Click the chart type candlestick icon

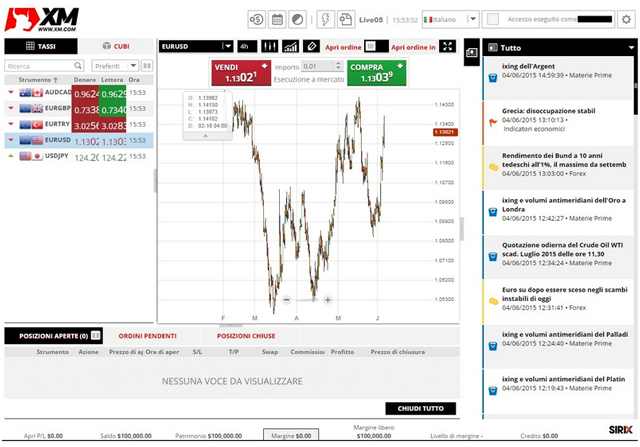(270, 46)
